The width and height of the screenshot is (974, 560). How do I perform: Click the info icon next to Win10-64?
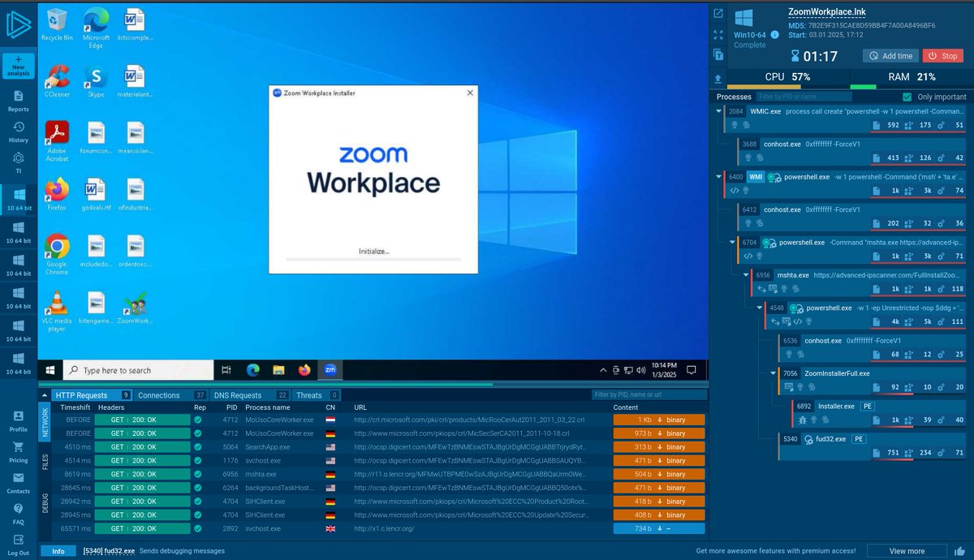[775, 35]
